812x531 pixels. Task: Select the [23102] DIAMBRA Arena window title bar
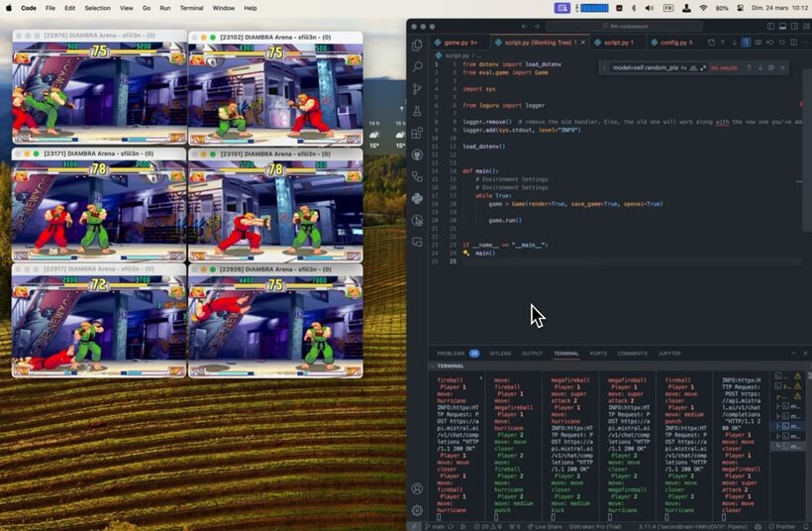point(275,38)
